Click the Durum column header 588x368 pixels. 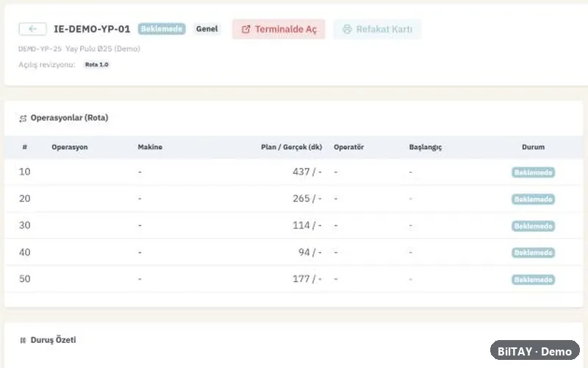click(534, 147)
